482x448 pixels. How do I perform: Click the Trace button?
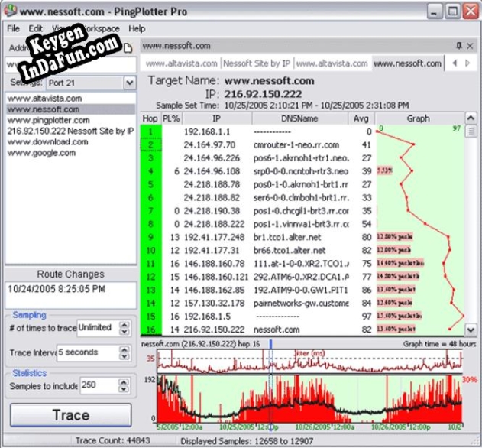click(x=71, y=415)
